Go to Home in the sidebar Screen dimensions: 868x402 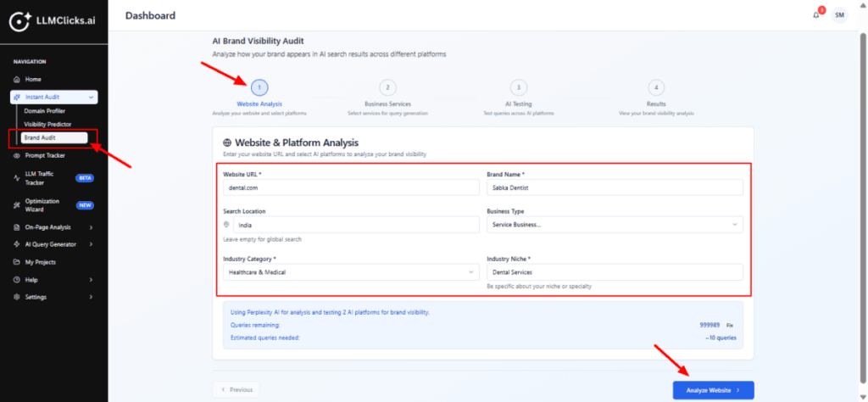[33, 79]
